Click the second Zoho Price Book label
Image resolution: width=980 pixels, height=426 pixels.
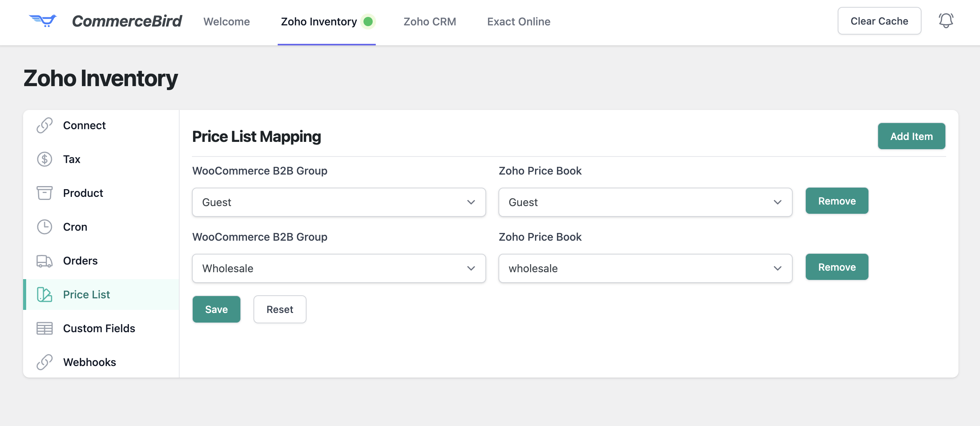coord(540,237)
